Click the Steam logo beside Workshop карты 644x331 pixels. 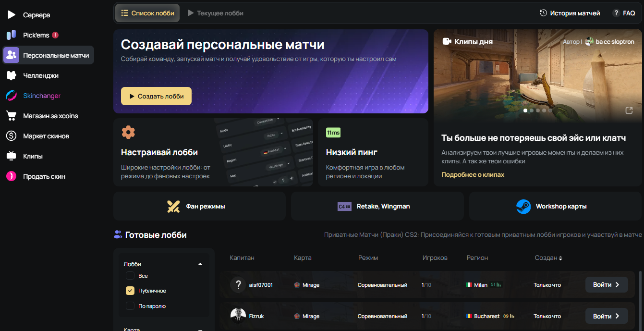pos(523,207)
